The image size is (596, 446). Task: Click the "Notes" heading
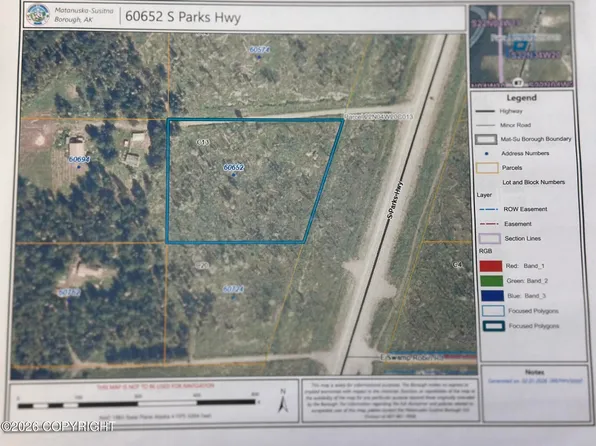[534, 372]
